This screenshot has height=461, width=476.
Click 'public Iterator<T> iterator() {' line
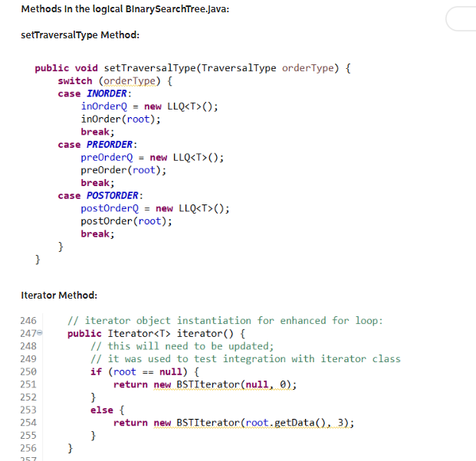(x=156, y=334)
